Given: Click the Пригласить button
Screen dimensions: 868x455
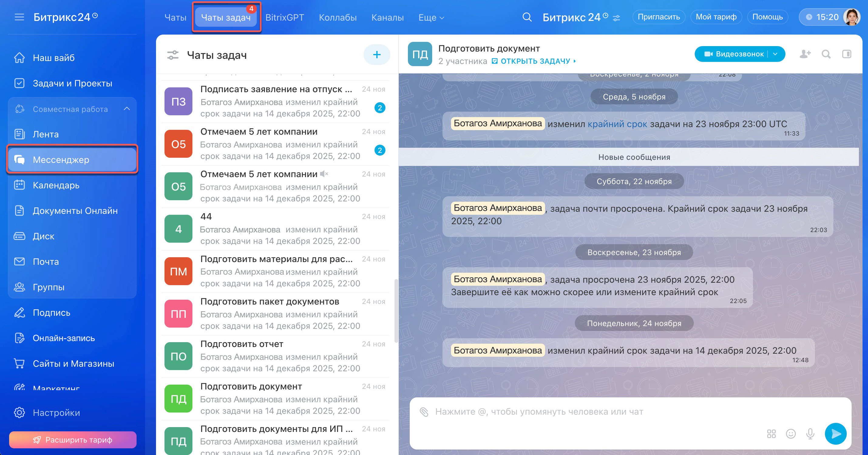Looking at the screenshot, I should coord(658,17).
